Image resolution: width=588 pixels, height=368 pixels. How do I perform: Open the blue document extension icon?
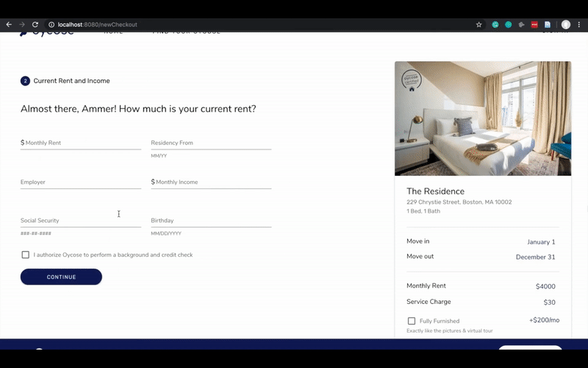pos(548,24)
